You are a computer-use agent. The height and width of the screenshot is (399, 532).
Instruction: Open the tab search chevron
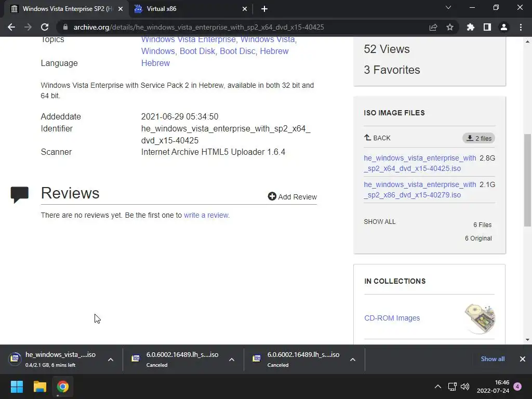click(x=448, y=7)
